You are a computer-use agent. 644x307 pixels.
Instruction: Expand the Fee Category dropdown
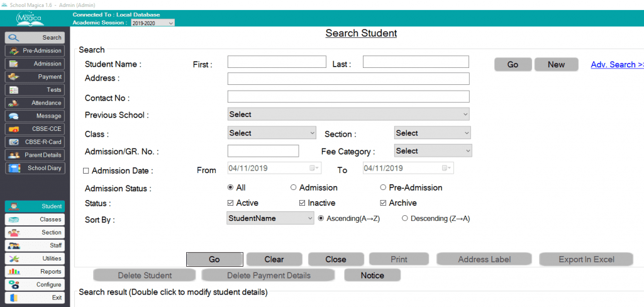[x=433, y=151]
